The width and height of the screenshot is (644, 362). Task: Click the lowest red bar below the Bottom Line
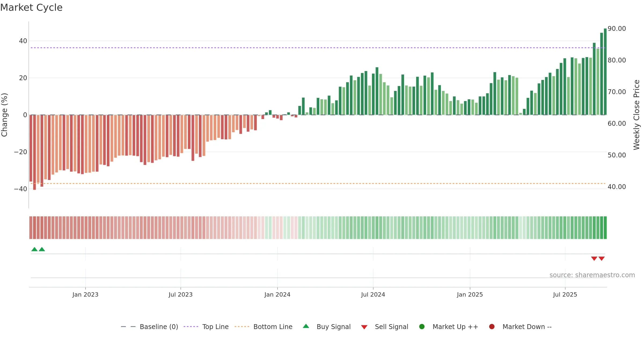point(34,152)
